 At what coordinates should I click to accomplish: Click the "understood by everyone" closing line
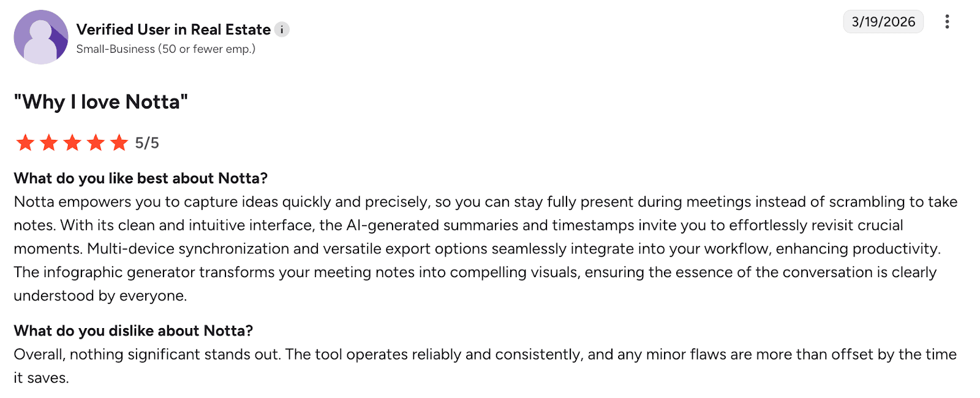100,296
